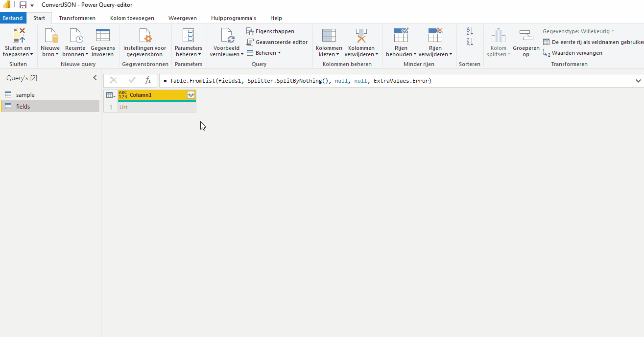Screen dimensions: 644x337
Task: Open the Geavanceerde editor
Action: click(277, 42)
